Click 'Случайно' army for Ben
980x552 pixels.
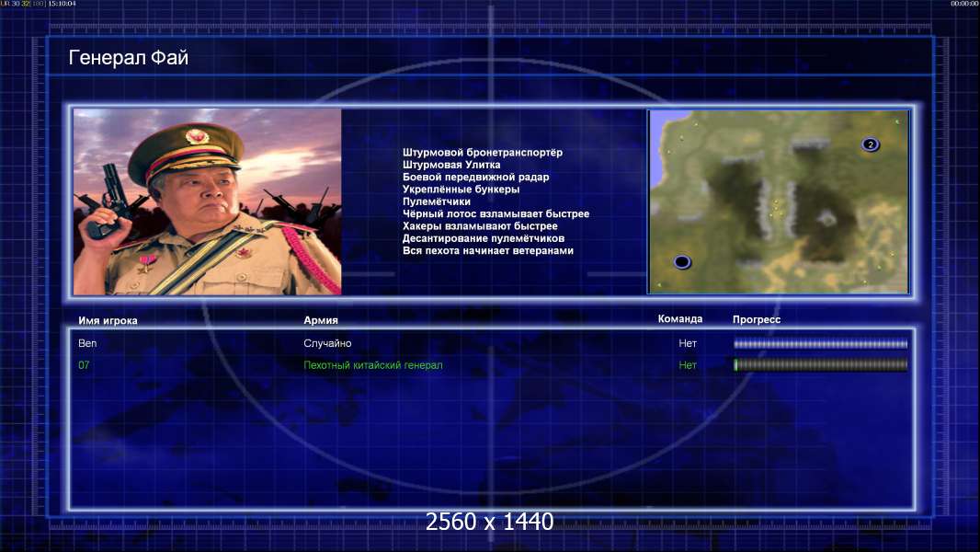point(327,343)
